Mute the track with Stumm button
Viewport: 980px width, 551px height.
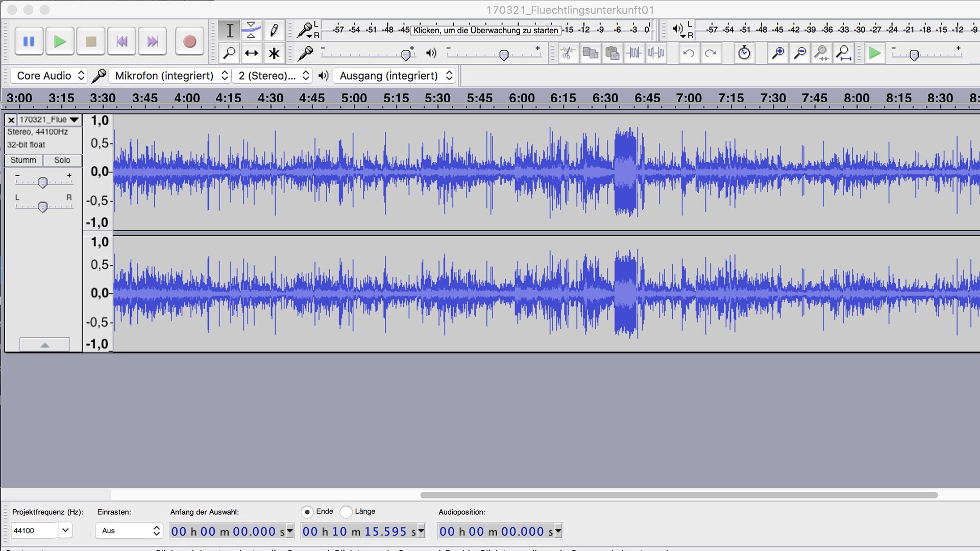[x=23, y=160]
